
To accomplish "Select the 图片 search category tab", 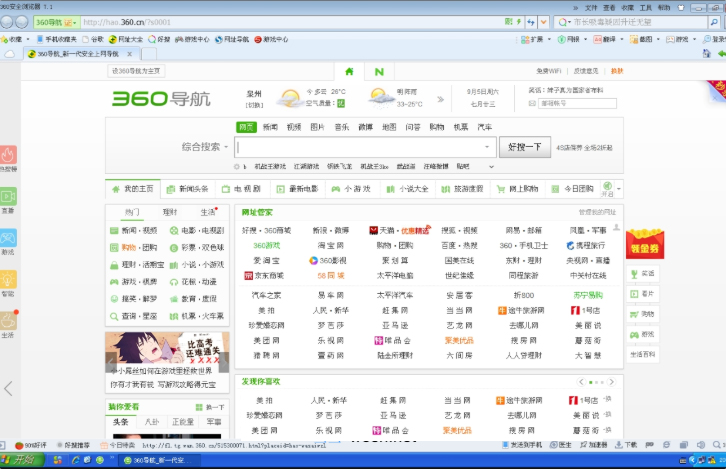I will [317, 127].
